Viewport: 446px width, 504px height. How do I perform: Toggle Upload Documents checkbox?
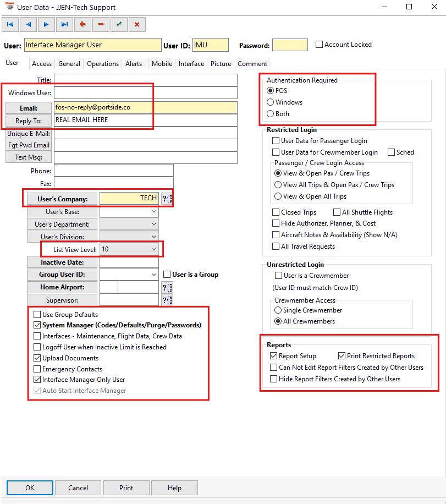click(x=37, y=358)
